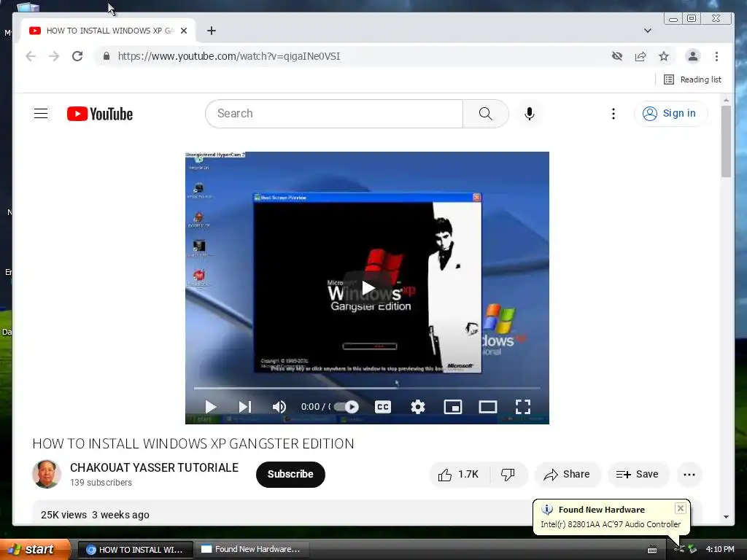Viewport: 747px width, 560px height.
Task: Sign in to YouTube
Action: click(670, 113)
